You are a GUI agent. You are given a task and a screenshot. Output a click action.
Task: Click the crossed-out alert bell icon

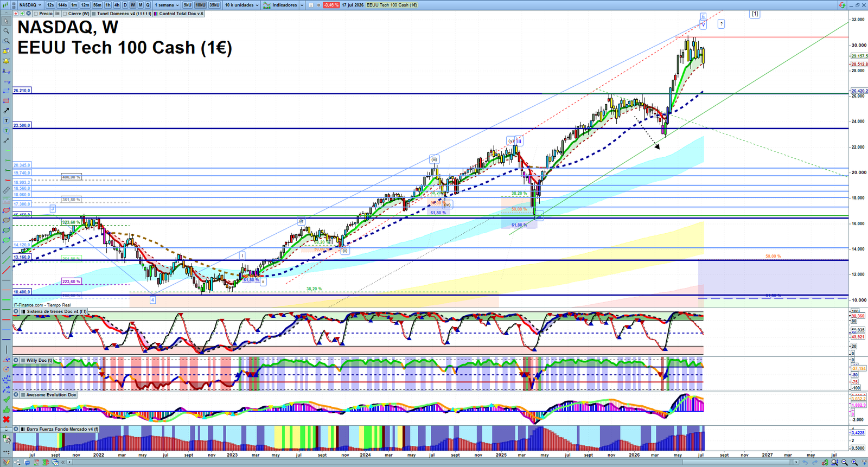(x=6, y=51)
